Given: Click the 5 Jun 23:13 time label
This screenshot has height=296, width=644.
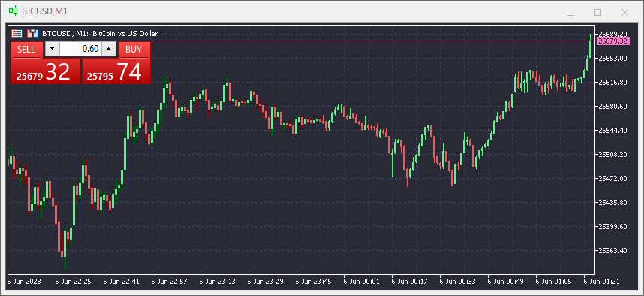Looking at the screenshot, I should (x=217, y=281).
